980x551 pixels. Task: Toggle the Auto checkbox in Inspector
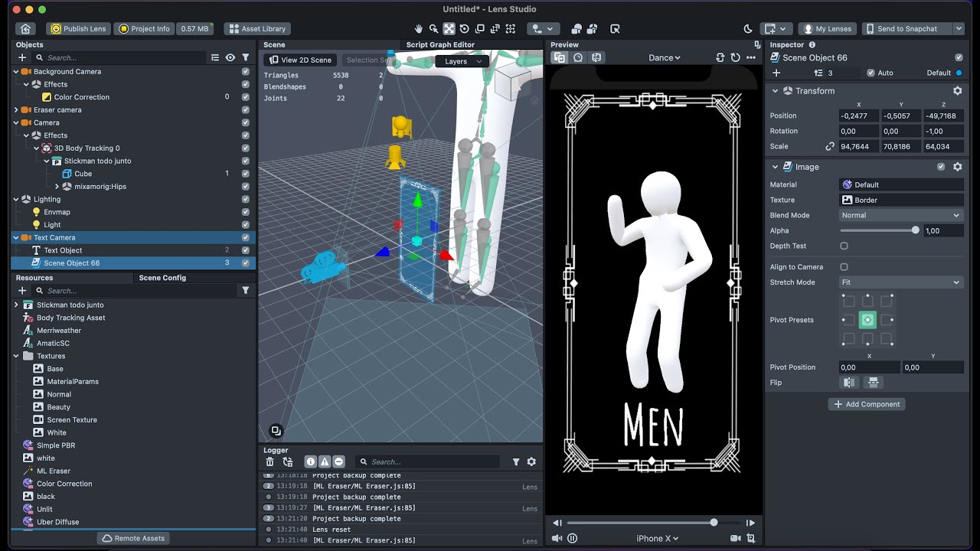871,73
